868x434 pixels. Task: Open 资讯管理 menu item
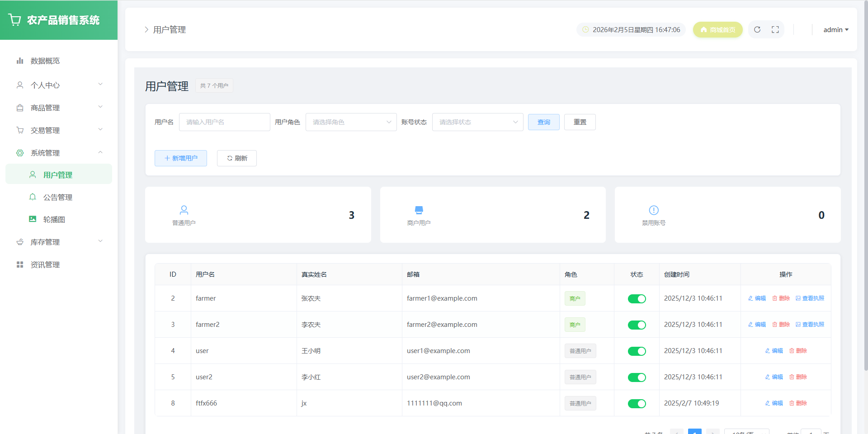click(x=59, y=264)
